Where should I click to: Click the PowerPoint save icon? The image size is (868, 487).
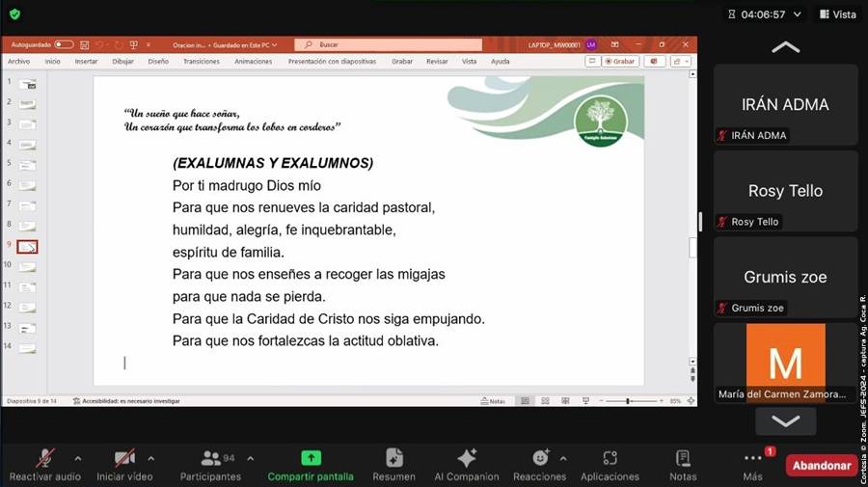(85, 44)
